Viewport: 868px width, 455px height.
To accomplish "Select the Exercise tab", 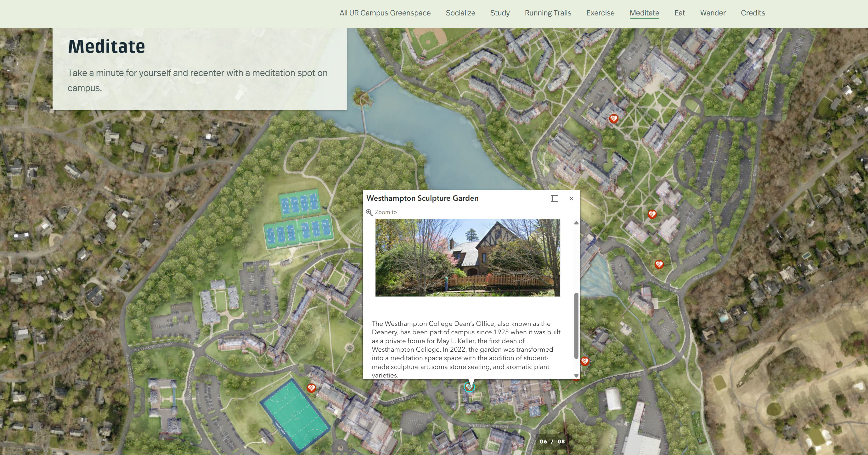I will (600, 13).
